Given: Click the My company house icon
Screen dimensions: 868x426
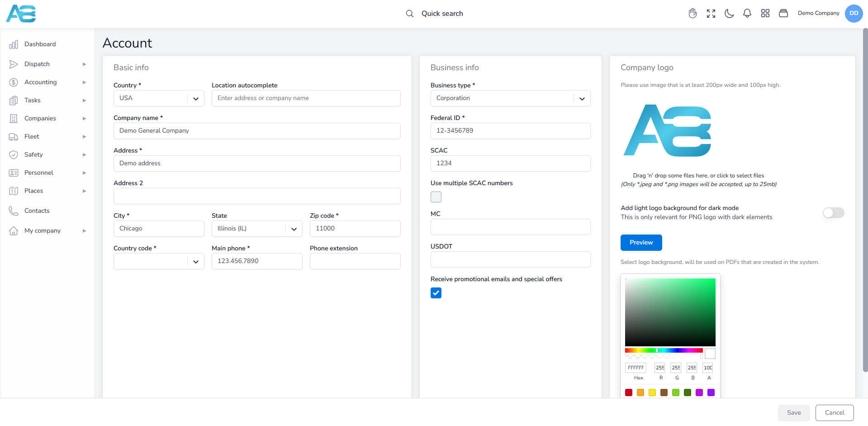Looking at the screenshot, I should point(14,231).
